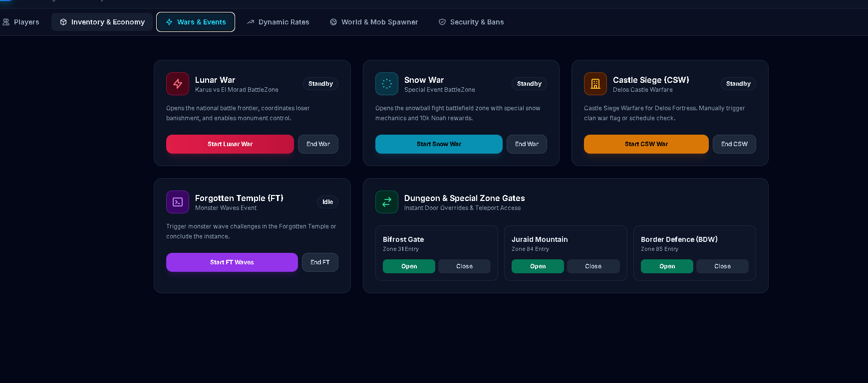Screen dimensions: 868x383
Task: Start FT Waves in Forgotten Temple
Action: pyautogui.click(x=232, y=262)
